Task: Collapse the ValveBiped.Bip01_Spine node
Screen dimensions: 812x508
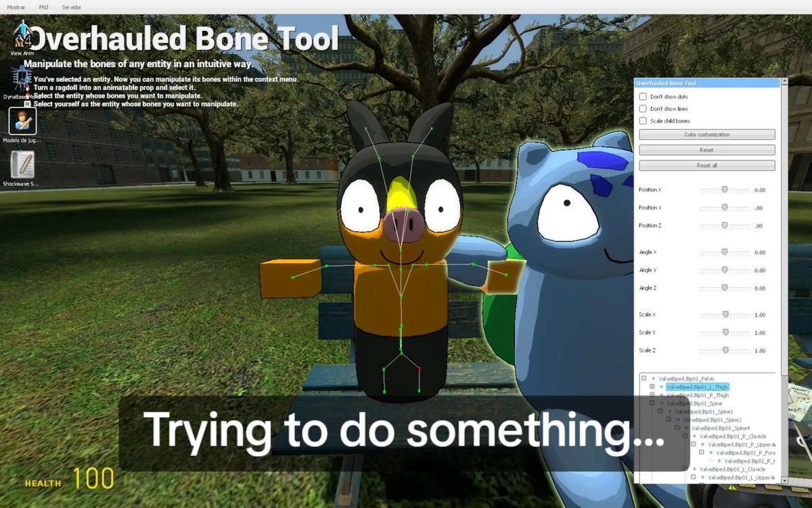Action: point(652,403)
